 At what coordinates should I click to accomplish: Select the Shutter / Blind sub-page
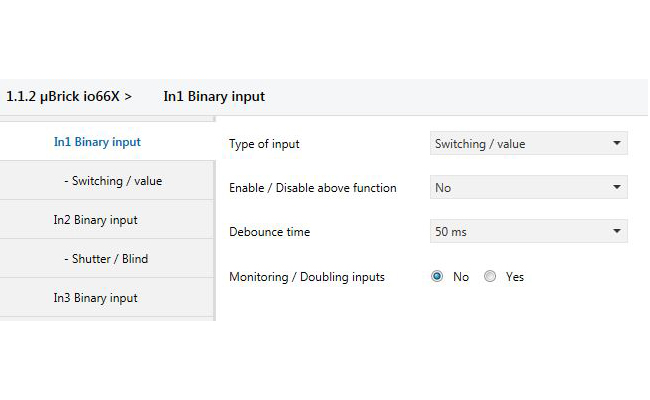(x=105, y=259)
